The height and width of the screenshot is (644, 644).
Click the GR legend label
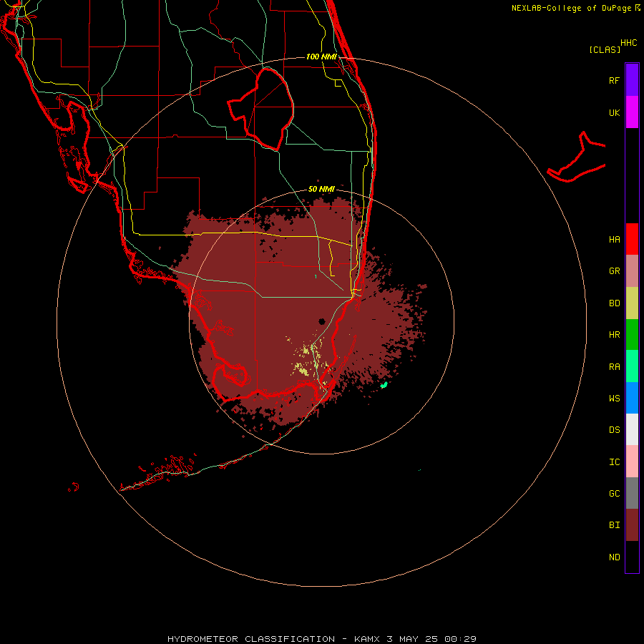[x=614, y=271]
